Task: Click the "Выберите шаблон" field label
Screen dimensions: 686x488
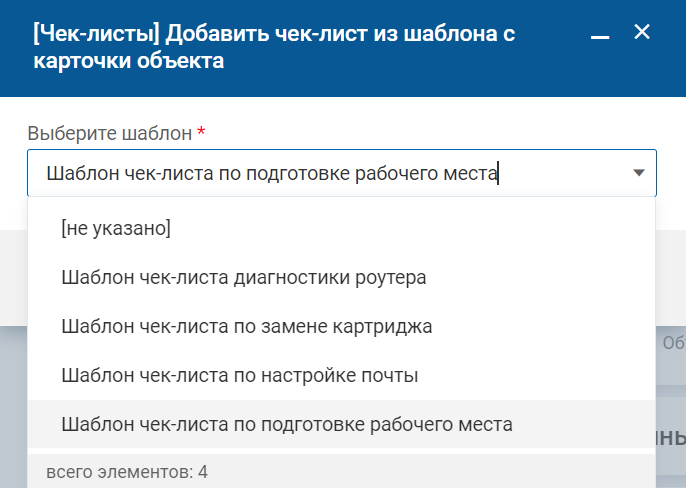Action: (110, 133)
